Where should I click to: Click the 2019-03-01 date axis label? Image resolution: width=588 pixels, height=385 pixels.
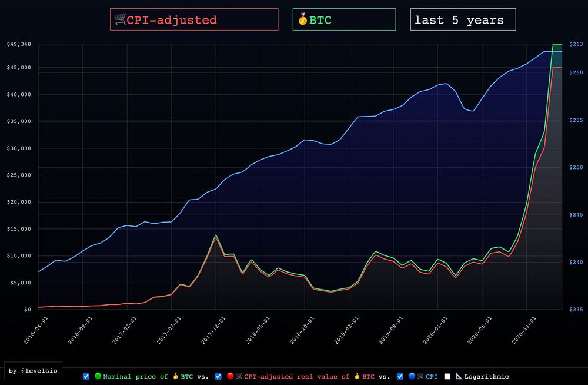click(347, 330)
